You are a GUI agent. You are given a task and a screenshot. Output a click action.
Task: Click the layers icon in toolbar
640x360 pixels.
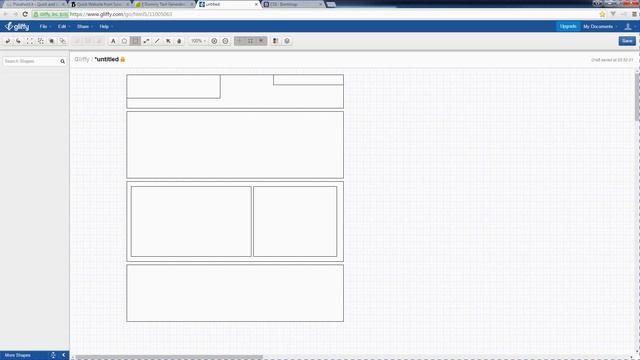287,41
